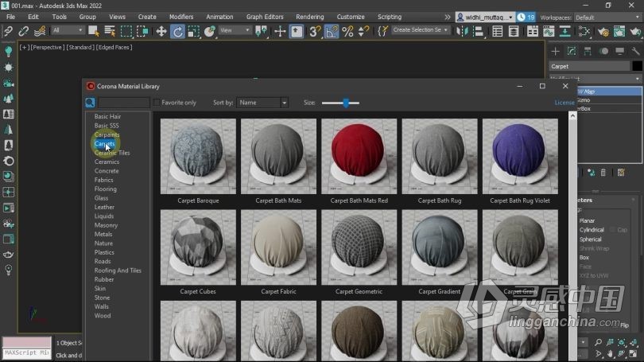
Task: Click the Corona library search field
Action: coord(123,103)
